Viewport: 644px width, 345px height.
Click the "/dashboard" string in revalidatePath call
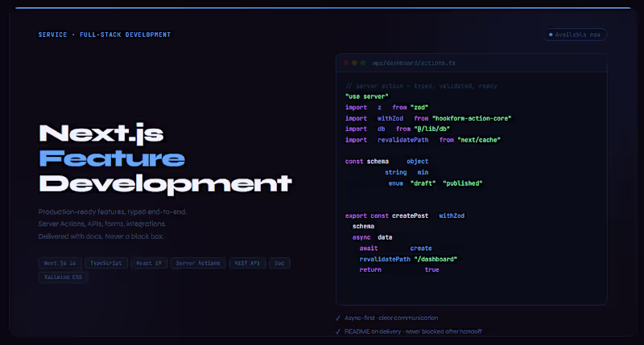click(x=436, y=259)
